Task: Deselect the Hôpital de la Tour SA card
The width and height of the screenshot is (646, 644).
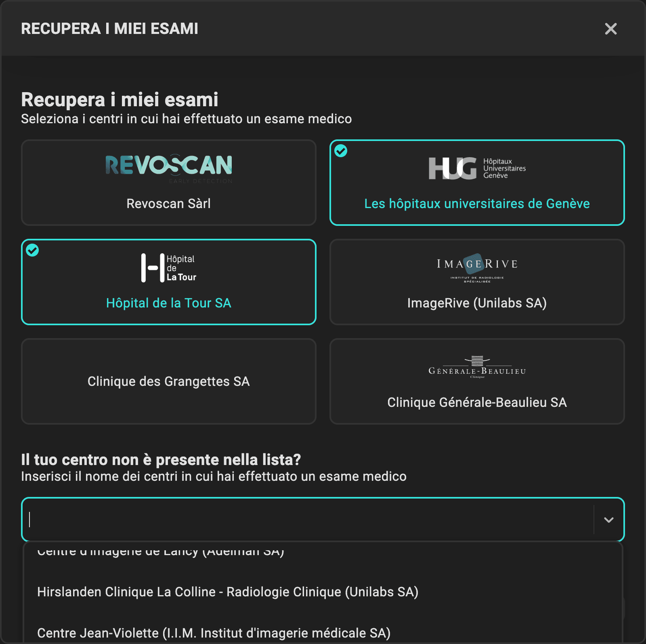Action: [168, 282]
